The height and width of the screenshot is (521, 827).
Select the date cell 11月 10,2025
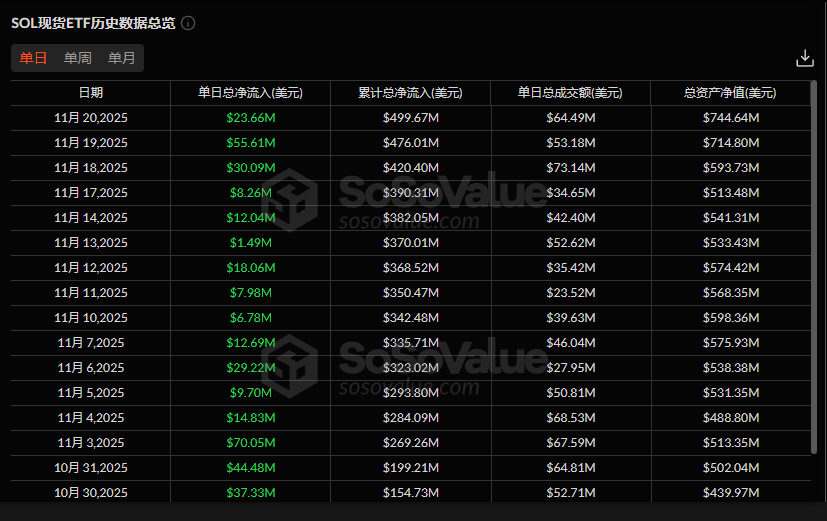pyautogui.click(x=91, y=318)
